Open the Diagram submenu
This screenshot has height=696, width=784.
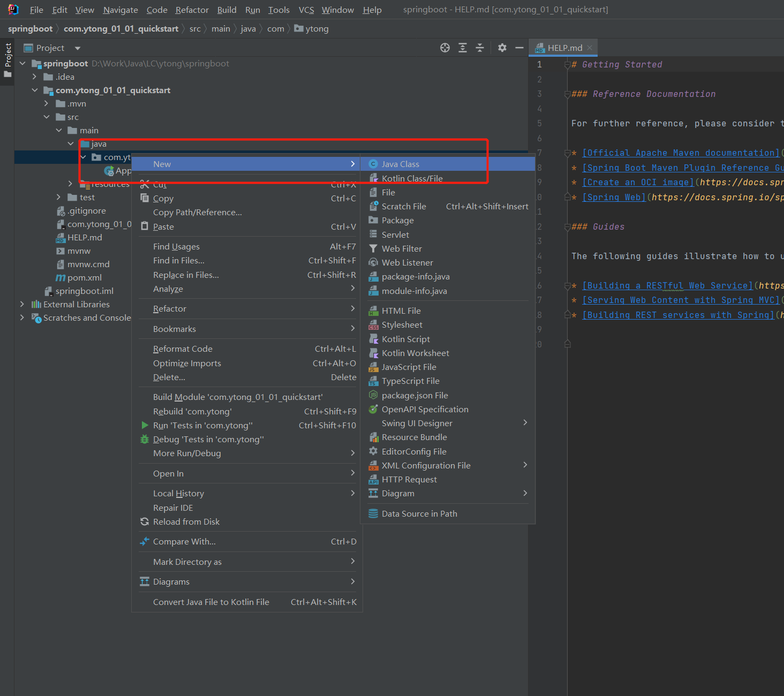[x=448, y=493]
